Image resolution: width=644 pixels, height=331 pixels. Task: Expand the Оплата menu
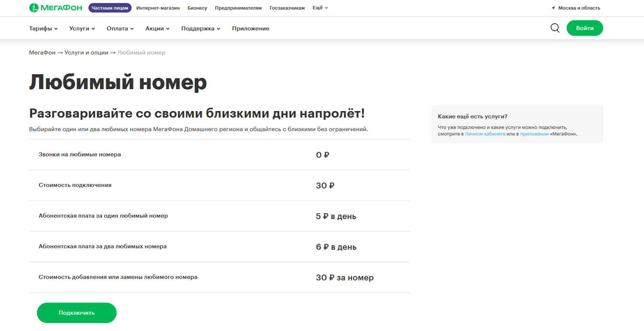[x=120, y=28]
